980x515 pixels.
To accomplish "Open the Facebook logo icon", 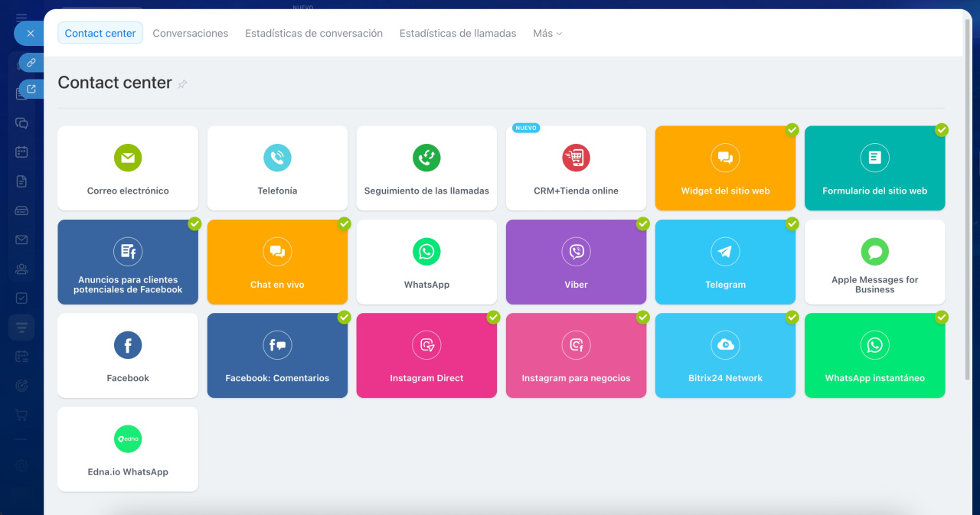I will [x=128, y=345].
